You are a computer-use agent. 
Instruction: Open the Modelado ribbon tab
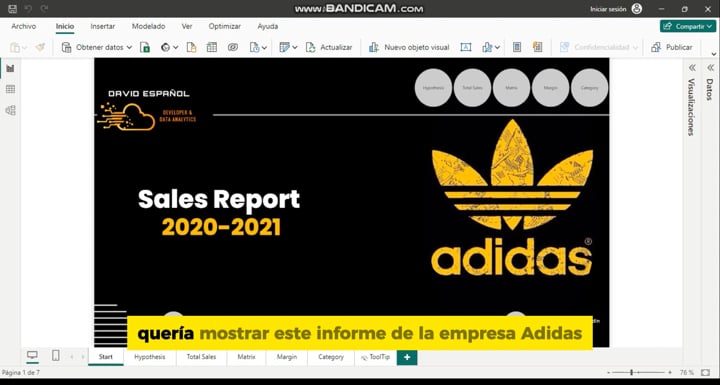(x=148, y=27)
